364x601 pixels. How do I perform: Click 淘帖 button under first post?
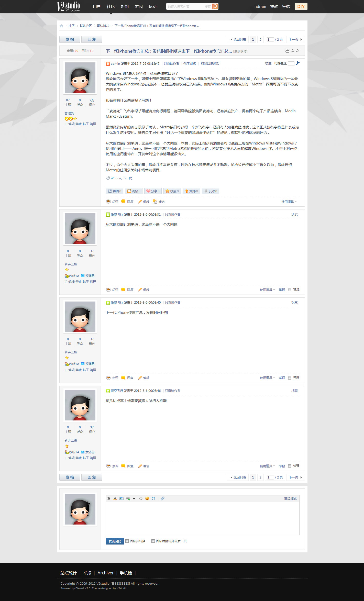(x=134, y=191)
